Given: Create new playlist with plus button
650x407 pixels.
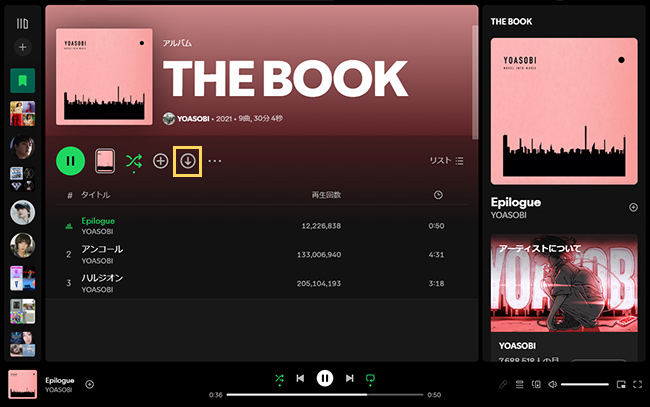Looking at the screenshot, I should (x=22, y=47).
